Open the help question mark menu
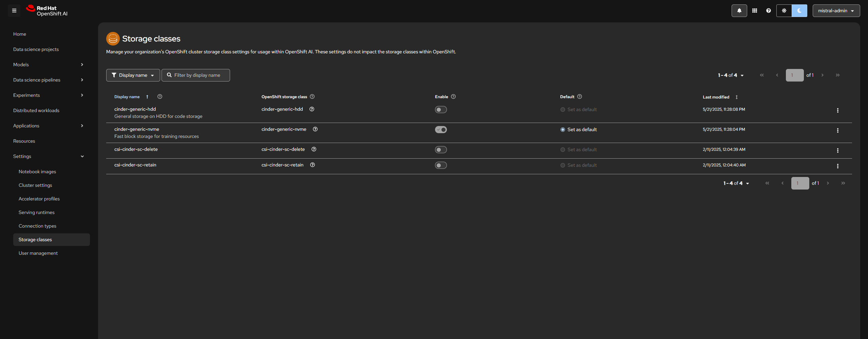This screenshot has height=339, width=868. [x=769, y=11]
